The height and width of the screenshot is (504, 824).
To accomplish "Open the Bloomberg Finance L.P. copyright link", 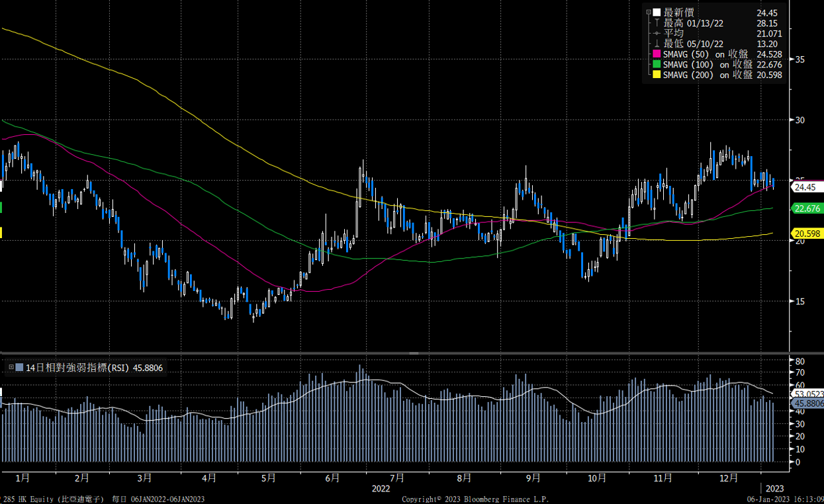I will tap(477, 499).
